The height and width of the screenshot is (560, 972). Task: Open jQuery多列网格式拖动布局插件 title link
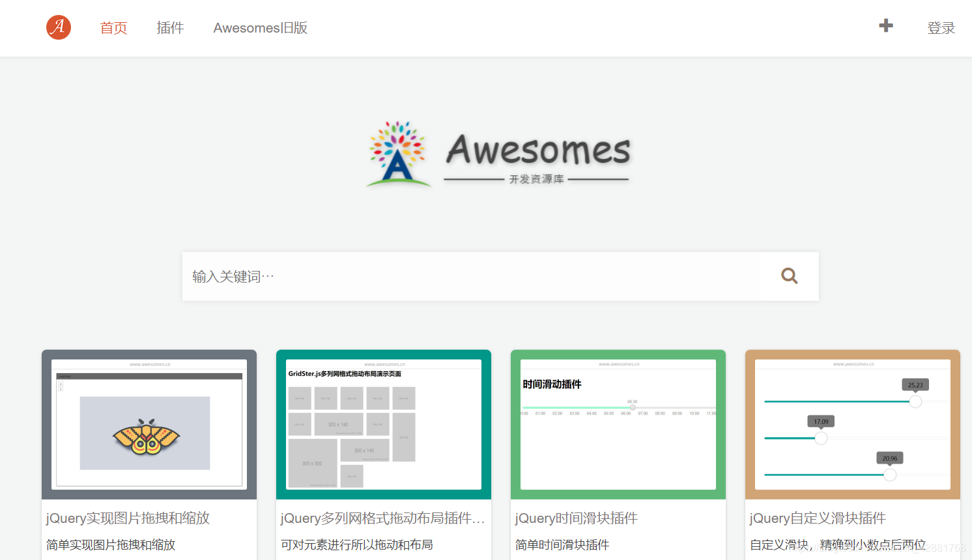tap(383, 518)
